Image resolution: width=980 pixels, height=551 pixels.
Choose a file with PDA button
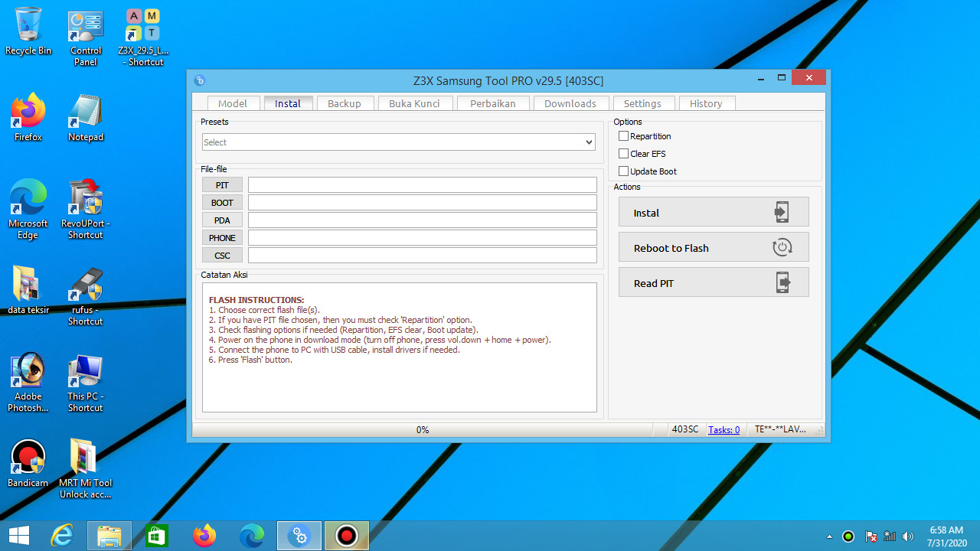tap(222, 220)
